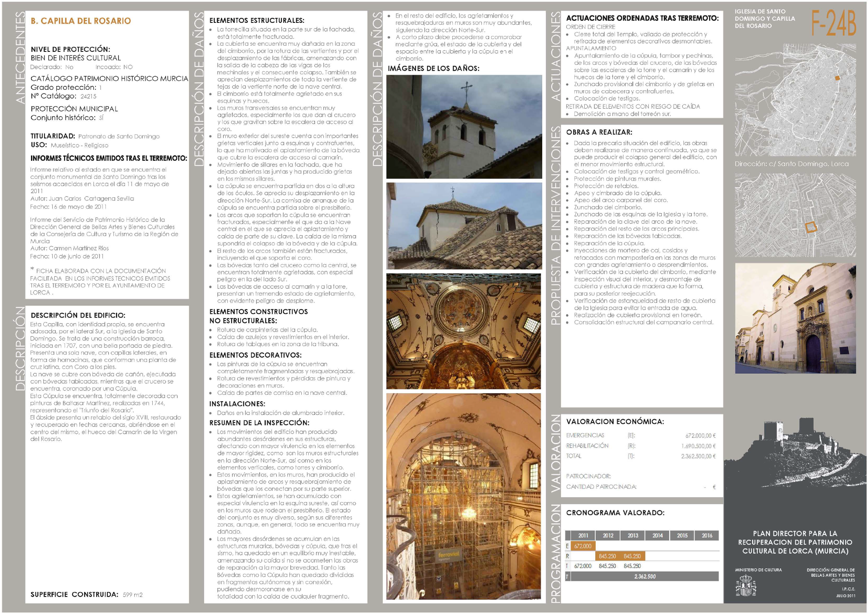Select the 2015 column header
This screenshot has width=868, height=614.
point(682,536)
